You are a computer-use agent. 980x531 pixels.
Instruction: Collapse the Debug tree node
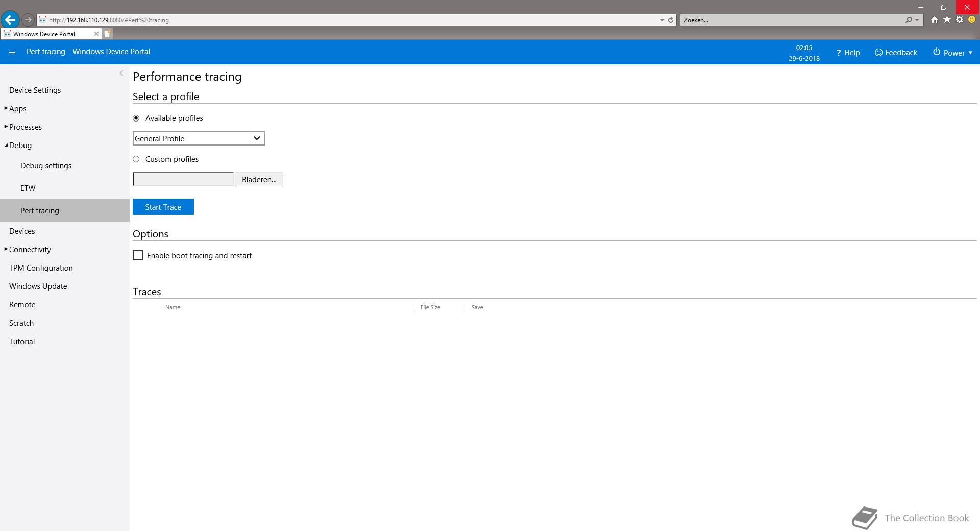(6, 145)
